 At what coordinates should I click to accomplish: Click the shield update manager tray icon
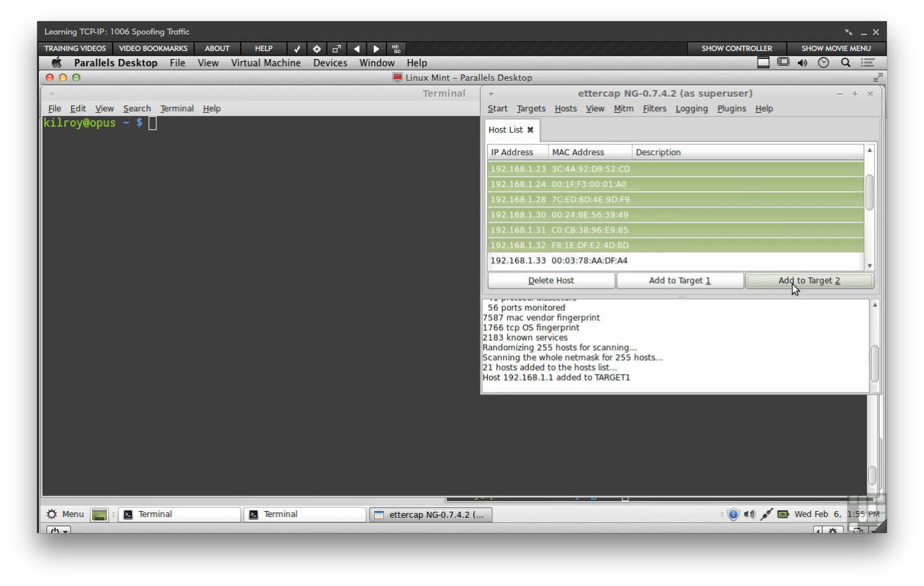pos(733,514)
